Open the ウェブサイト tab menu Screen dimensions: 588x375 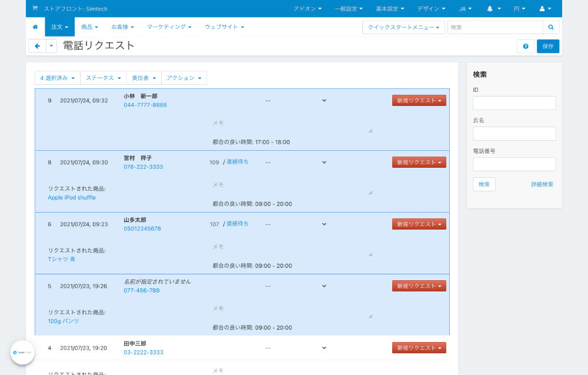click(x=224, y=27)
